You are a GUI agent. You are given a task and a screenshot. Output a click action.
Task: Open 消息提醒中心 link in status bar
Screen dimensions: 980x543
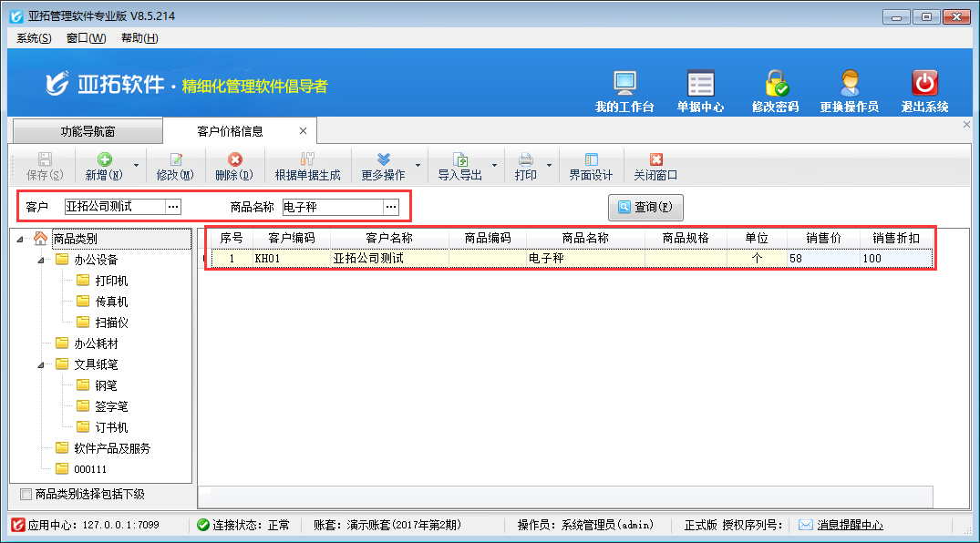tap(849, 526)
